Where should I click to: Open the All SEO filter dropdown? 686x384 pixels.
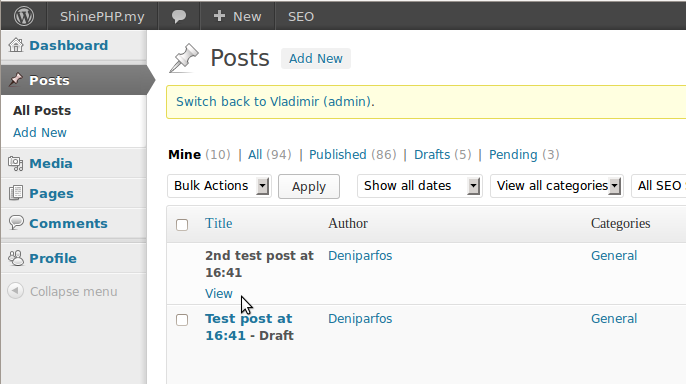(658, 186)
